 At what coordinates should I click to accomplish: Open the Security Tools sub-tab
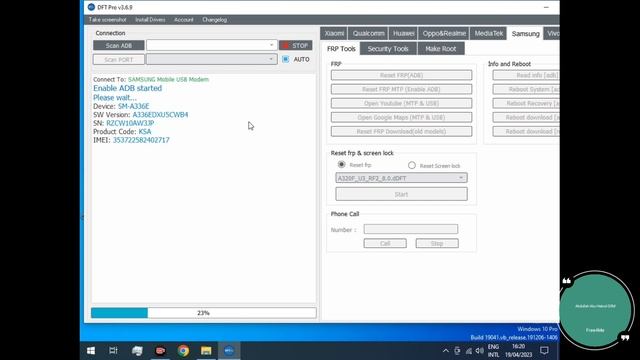(388, 49)
